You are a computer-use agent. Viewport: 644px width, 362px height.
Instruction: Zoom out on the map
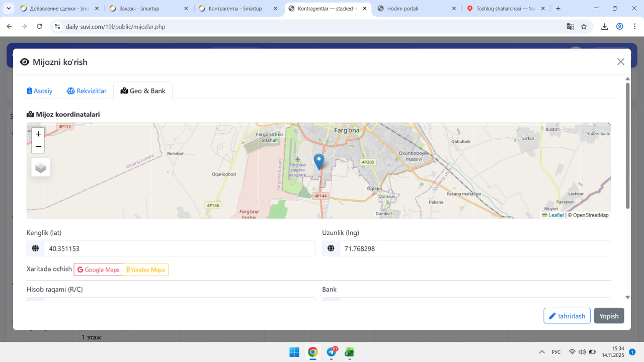point(38,147)
